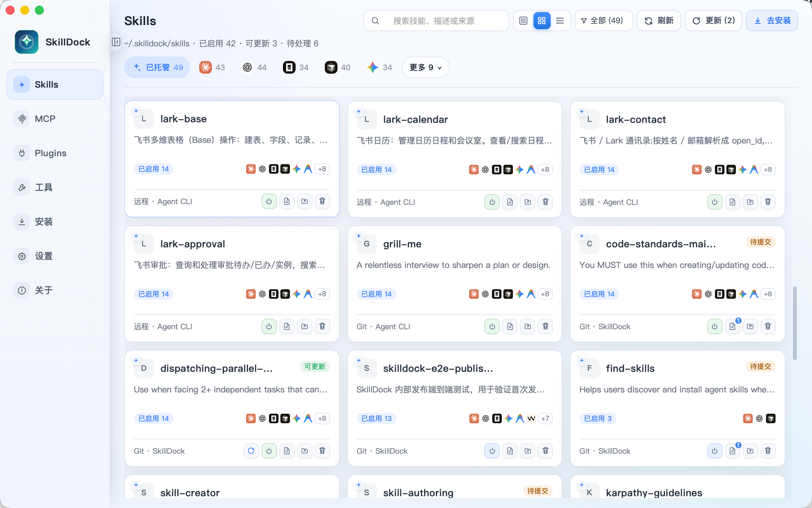The height and width of the screenshot is (508, 812).
Task: Click the 待提交 badge on find-skills
Action: (760, 366)
